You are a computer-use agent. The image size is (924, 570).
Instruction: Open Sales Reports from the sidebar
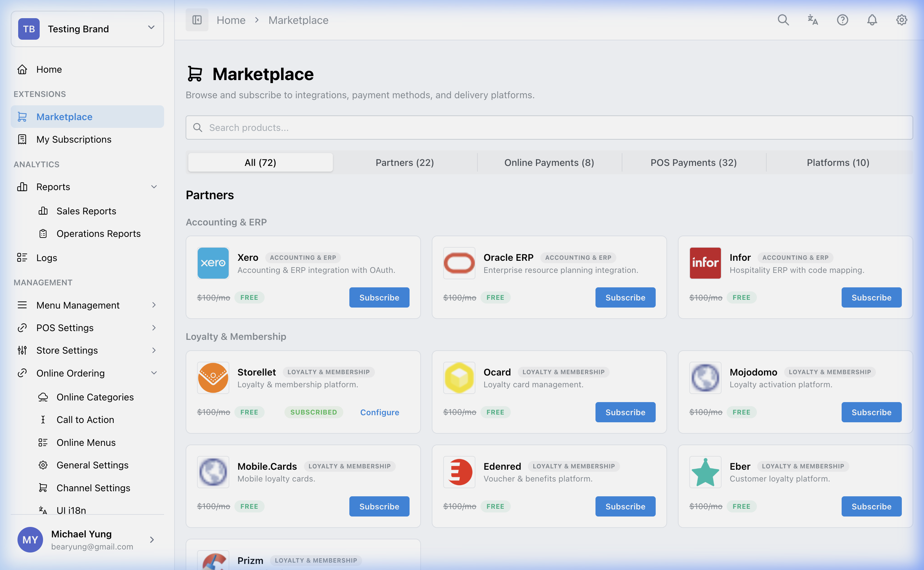86,211
